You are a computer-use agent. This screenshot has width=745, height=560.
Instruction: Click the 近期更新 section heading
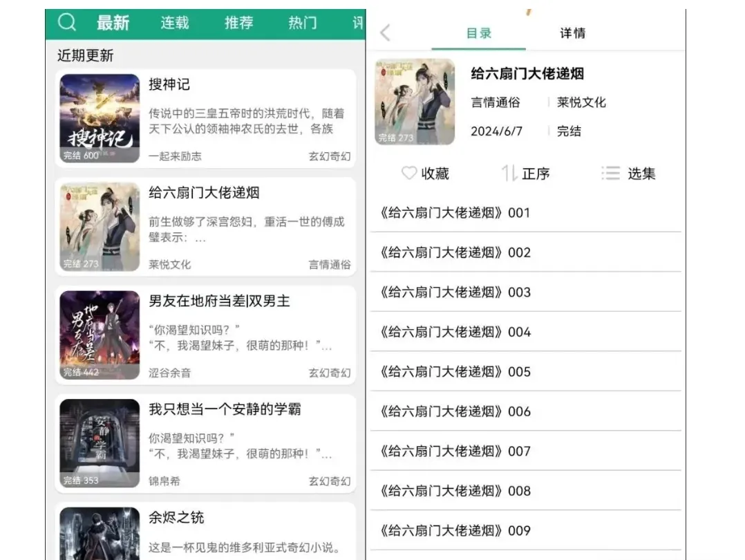(86, 55)
